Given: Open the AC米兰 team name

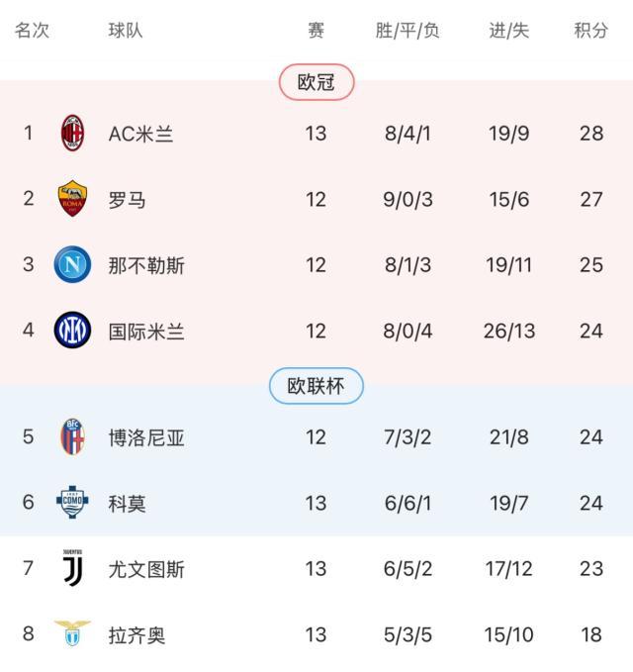Looking at the screenshot, I should 140,134.
